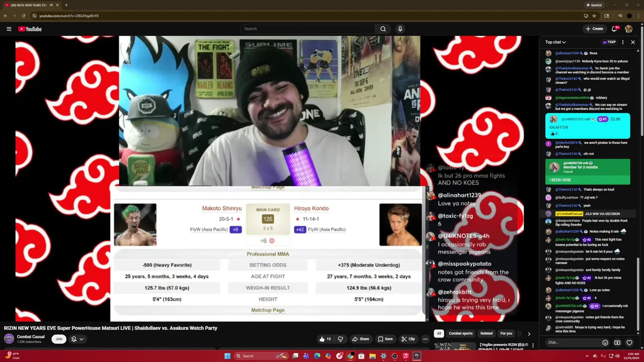Open the chat emoji picker
The height and width of the screenshot is (362, 644).
[x=605, y=342]
